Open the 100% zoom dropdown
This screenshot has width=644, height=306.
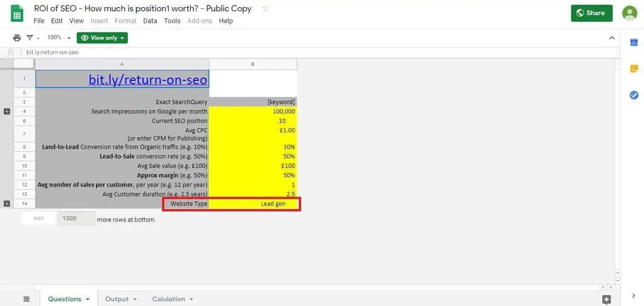click(59, 38)
